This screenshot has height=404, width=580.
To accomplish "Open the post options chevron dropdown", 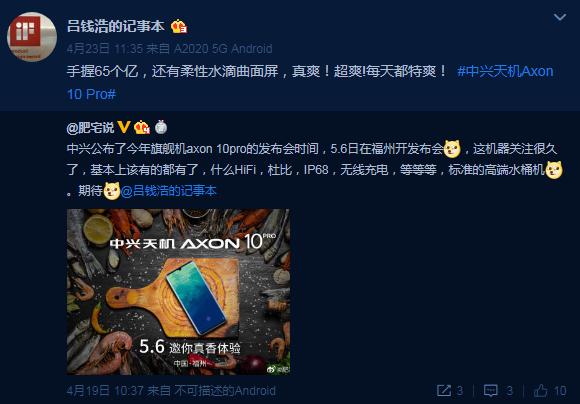I will [x=560, y=17].
